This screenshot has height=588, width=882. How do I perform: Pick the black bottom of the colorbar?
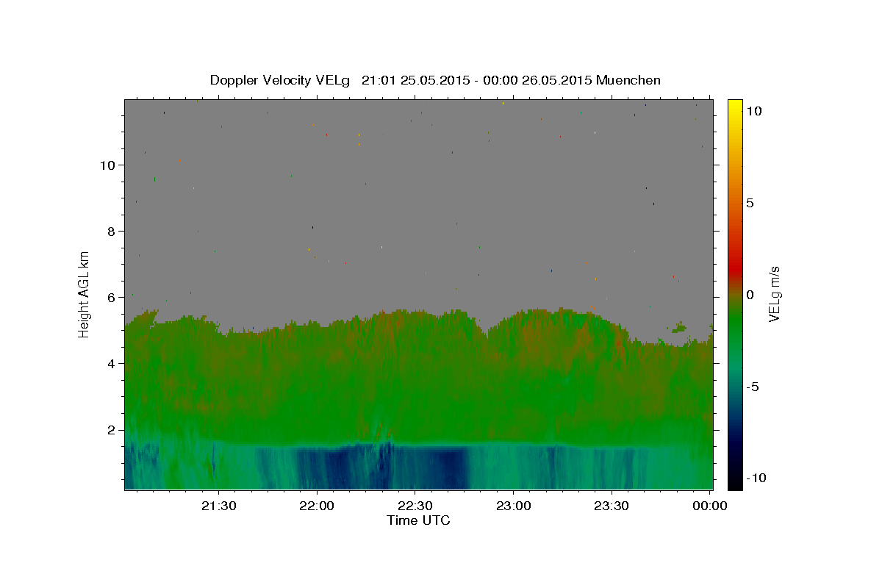(x=734, y=481)
